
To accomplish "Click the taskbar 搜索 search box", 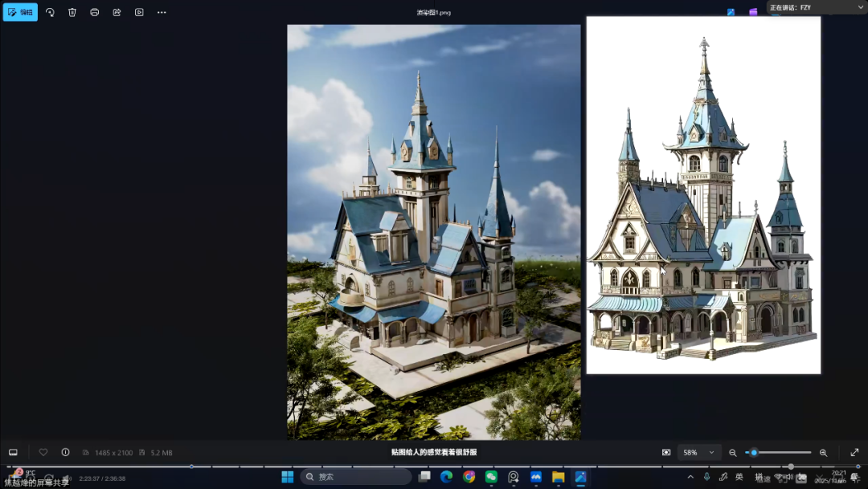I will pyautogui.click(x=355, y=477).
